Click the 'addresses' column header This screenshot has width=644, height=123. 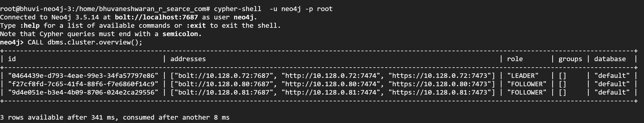pyautogui.click(x=188, y=59)
